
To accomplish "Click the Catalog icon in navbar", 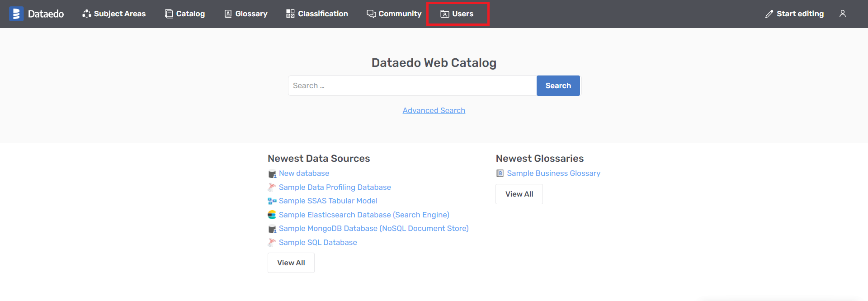I will point(169,14).
